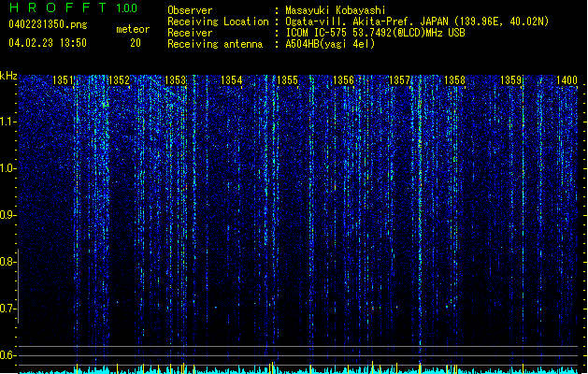Click the meteor label
Viewport: 588px width, 374px height.
click(133, 29)
